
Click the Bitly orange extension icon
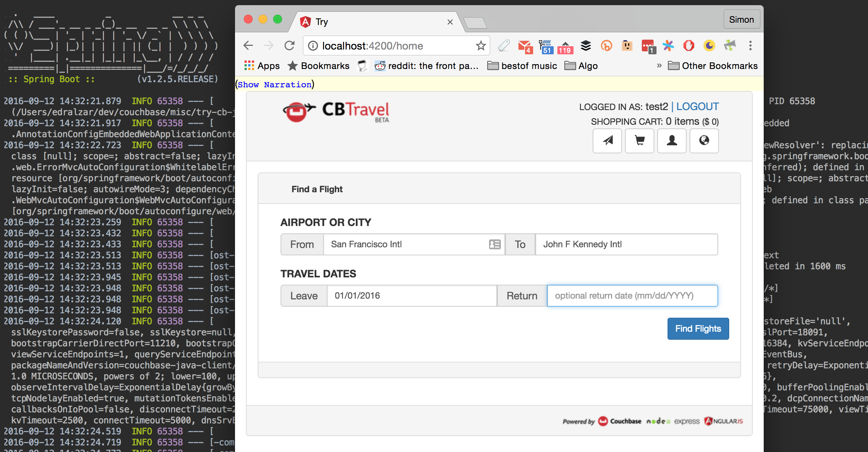click(x=606, y=46)
